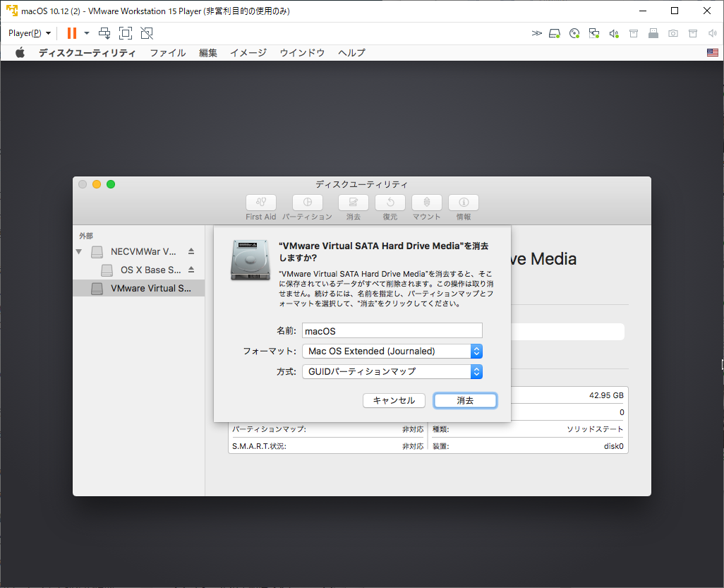Click the キャンセル button

coord(394,400)
